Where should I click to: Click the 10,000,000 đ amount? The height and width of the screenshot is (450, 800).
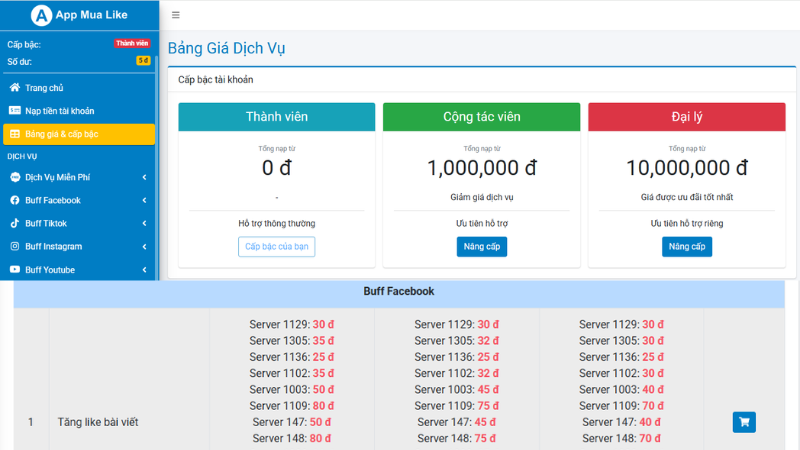687,168
